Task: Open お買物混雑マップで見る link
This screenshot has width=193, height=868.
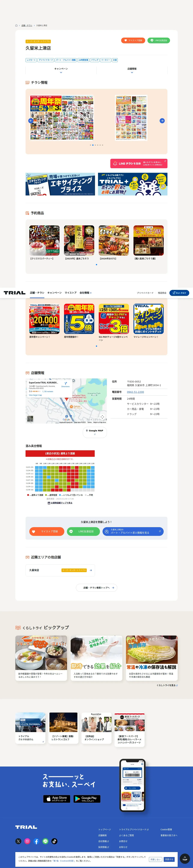Action: click(x=60, y=503)
